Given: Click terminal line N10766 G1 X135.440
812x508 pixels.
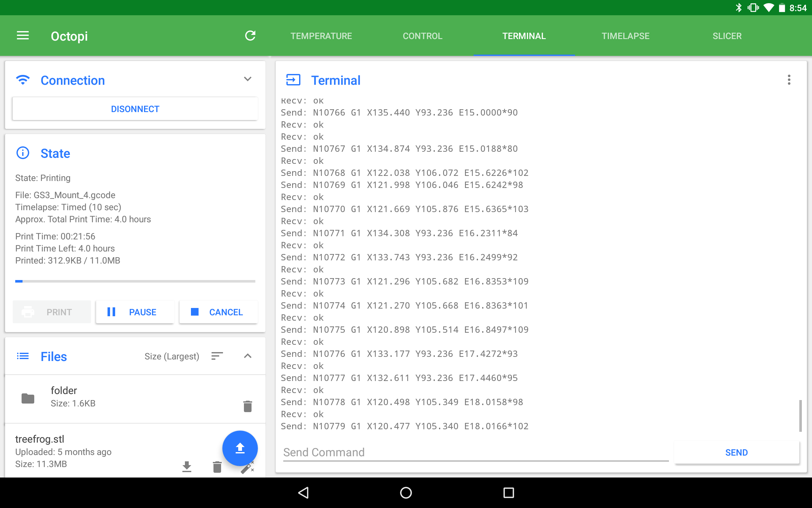Looking at the screenshot, I should pyautogui.click(x=399, y=112).
